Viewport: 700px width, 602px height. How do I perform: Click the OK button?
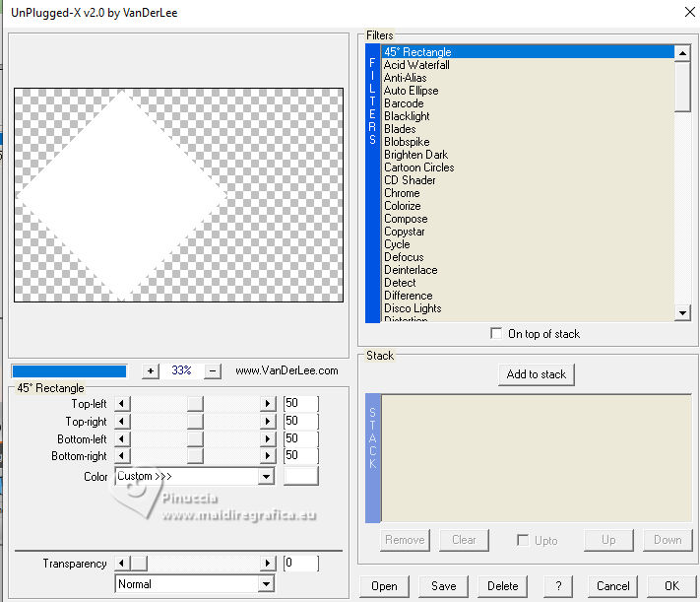click(671, 586)
